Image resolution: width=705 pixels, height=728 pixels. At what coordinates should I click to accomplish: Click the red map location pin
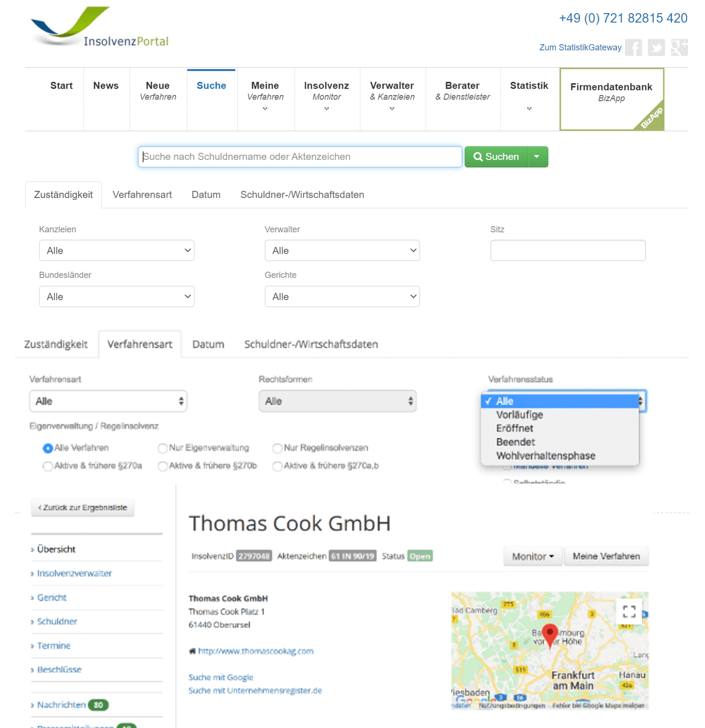(x=550, y=636)
